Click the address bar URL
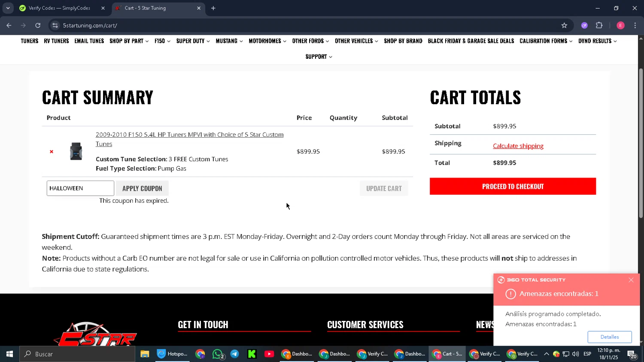Image resolution: width=644 pixels, height=362 pixels. click(90, 25)
